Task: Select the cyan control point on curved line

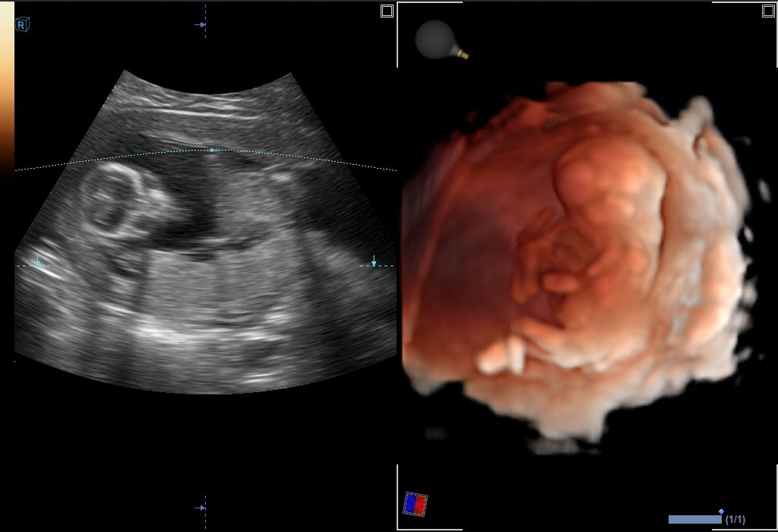Action: click(212, 150)
